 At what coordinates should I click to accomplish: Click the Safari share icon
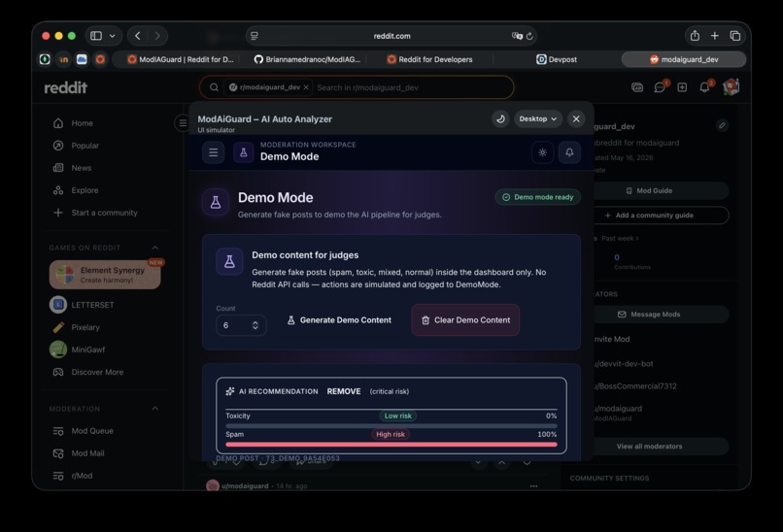click(x=695, y=36)
